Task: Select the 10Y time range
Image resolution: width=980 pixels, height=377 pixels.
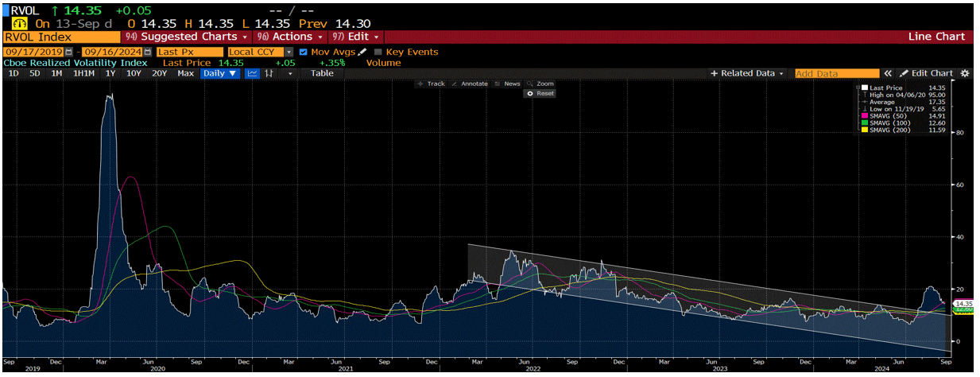Action: click(134, 73)
